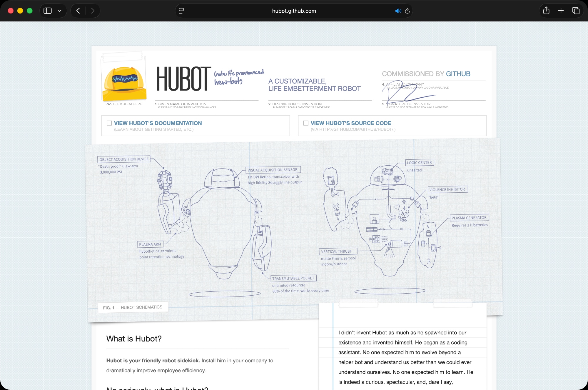This screenshot has width=588, height=390.
Task: Open the Share icon in toolbar
Action: (x=546, y=11)
